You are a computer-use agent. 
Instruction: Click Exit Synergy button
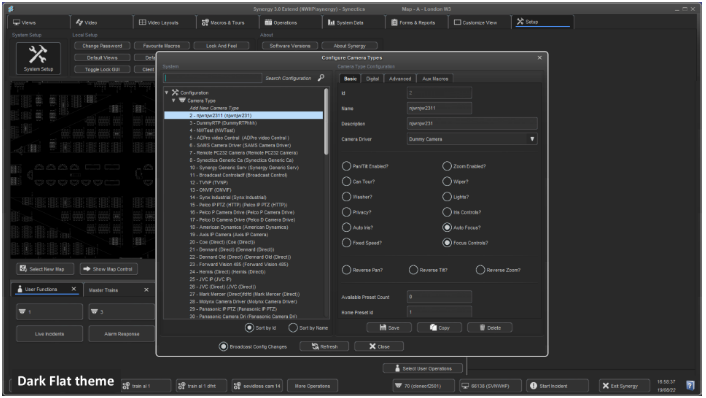625,386
